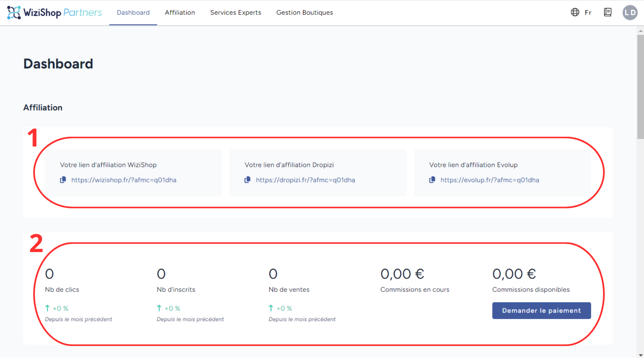Viewport: 644px width, 362px height.
Task: Open the Fr language selector
Action: point(588,12)
